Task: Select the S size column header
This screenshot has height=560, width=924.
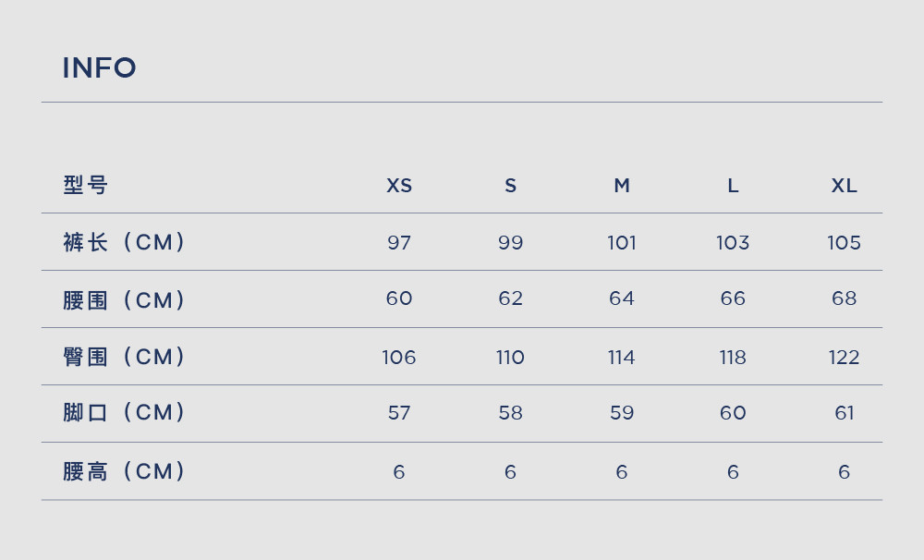Action: pos(510,186)
